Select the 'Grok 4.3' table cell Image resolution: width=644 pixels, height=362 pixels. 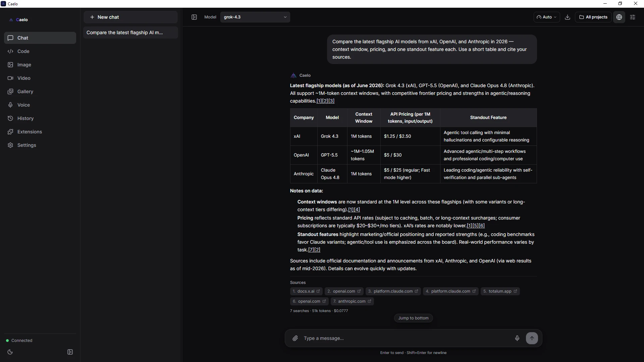[x=332, y=136]
